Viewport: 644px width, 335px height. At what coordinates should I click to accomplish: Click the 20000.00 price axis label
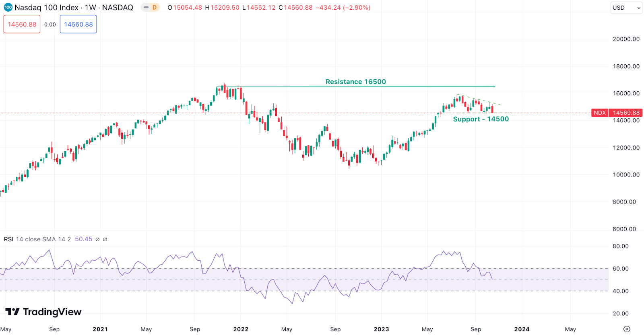[626, 39]
